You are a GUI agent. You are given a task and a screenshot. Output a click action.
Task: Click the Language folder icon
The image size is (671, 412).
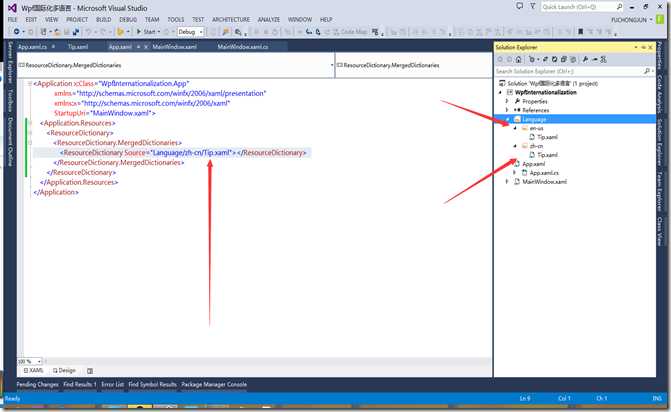pos(517,119)
